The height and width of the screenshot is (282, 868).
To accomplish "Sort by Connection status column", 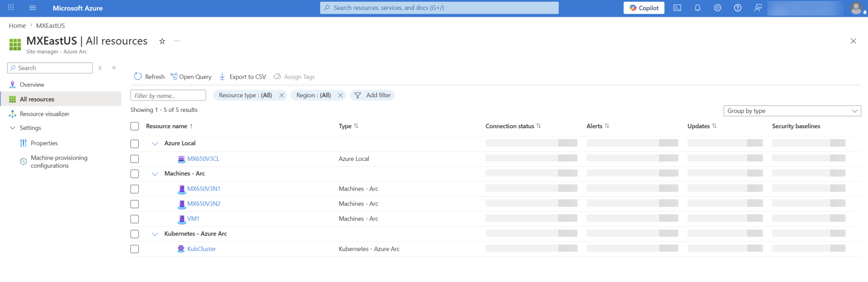I will (x=513, y=126).
